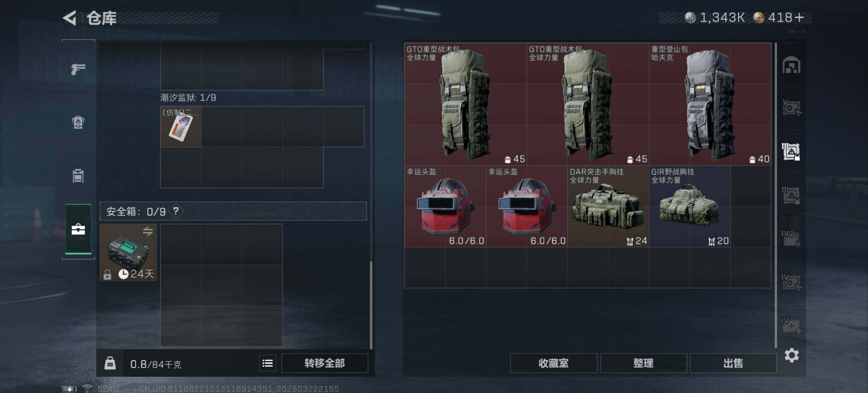Select the first GTO重型战术包 backpack
The image size is (868, 393).
[x=465, y=104]
